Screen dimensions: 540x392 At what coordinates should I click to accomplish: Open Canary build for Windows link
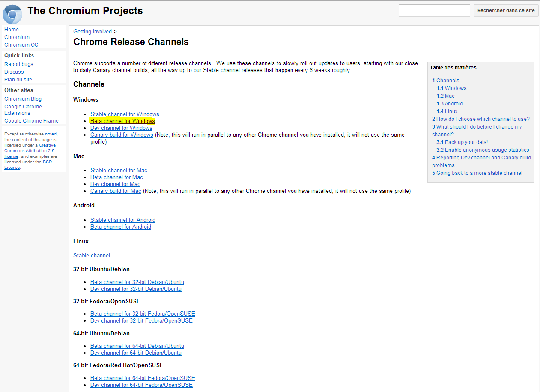(122, 135)
